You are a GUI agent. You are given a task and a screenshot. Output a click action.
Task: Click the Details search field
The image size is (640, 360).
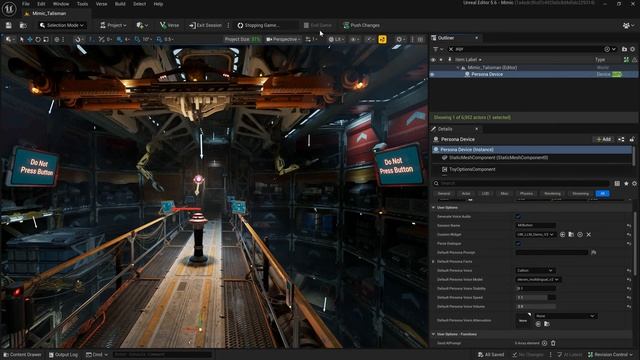(522, 183)
